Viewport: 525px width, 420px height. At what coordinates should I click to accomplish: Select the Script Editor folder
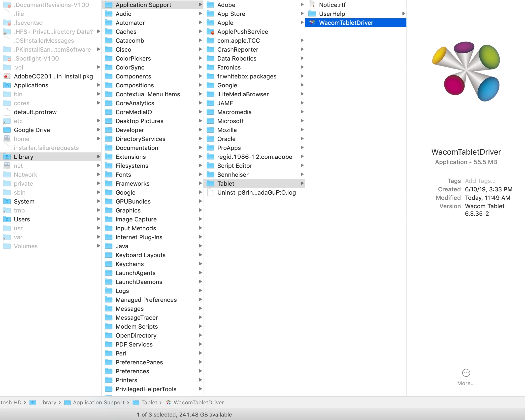pos(254,166)
